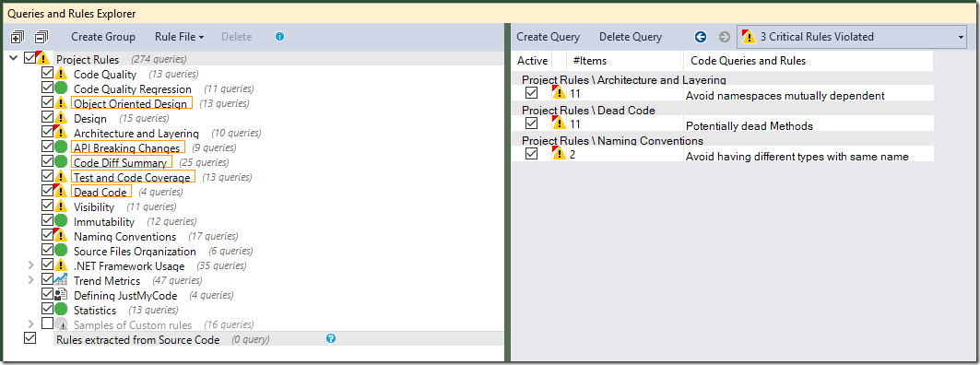Click the Create Query button
The height and width of the screenshot is (365, 980).
(549, 37)
